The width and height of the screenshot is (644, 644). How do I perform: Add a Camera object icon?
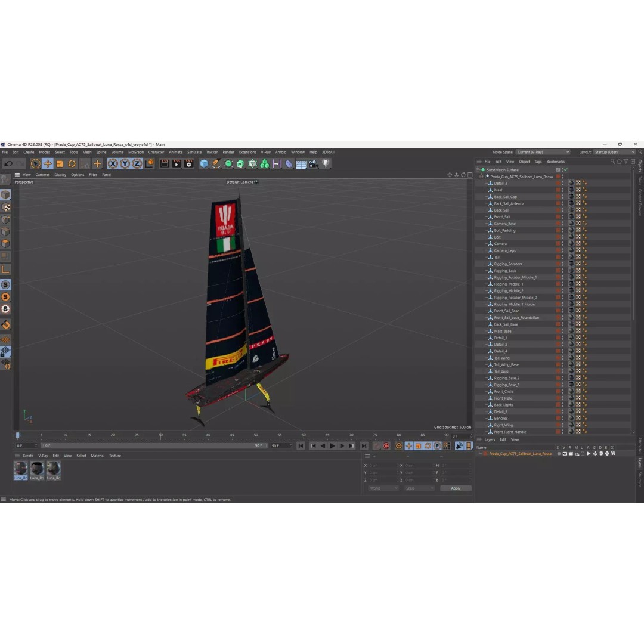click(314, 164)
